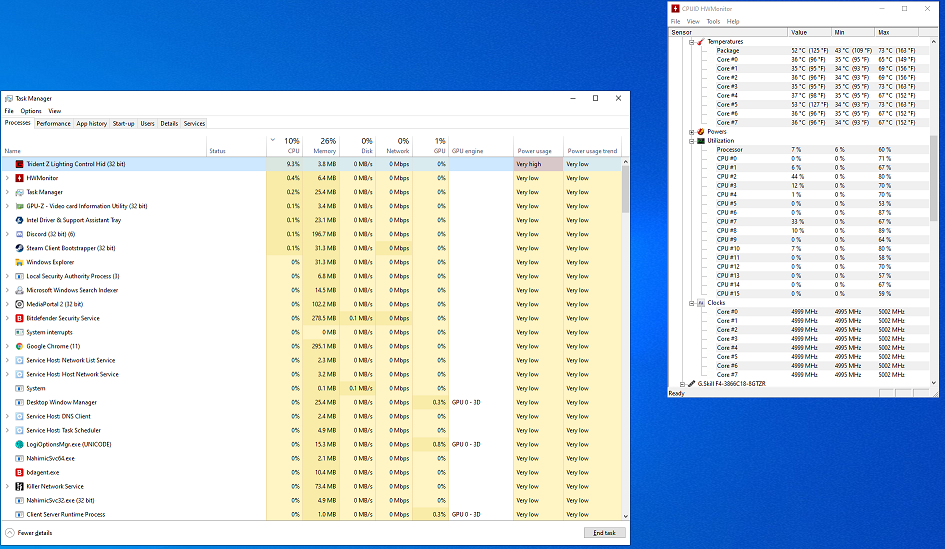Screen dimensions: 945x549
Task: Click the bdagent.exe process icon
Action: pos(19,472)
